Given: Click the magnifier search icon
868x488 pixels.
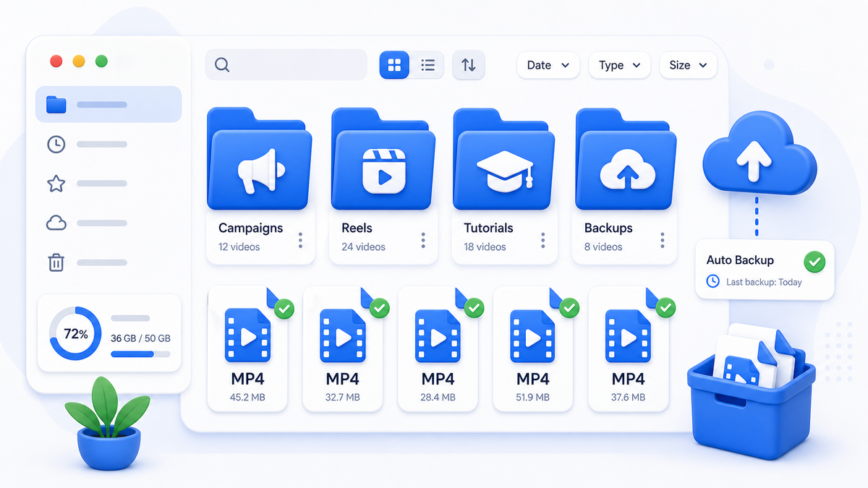Looking at the screenshot, I should (x=222, y=65).
